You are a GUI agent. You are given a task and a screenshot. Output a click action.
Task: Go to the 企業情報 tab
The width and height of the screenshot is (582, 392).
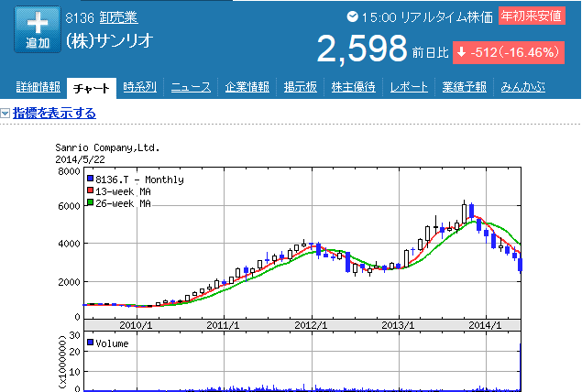tap(247, 87)
